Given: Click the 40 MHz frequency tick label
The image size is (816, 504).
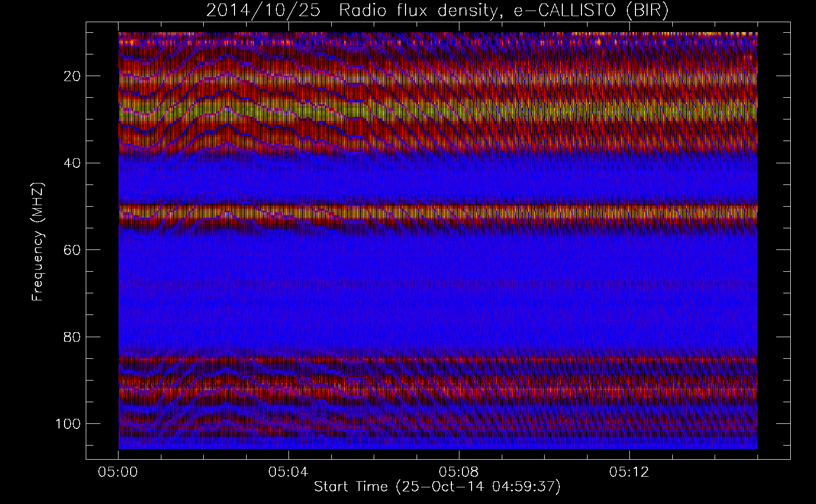Looking at the screenshot, I should (x=72, y=163).
